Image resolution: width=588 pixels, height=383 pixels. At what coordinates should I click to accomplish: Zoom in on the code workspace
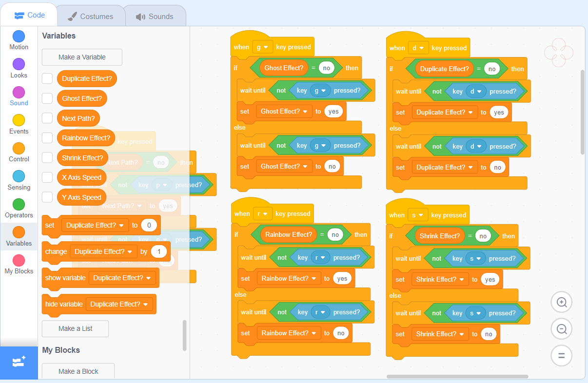point(561,302)
